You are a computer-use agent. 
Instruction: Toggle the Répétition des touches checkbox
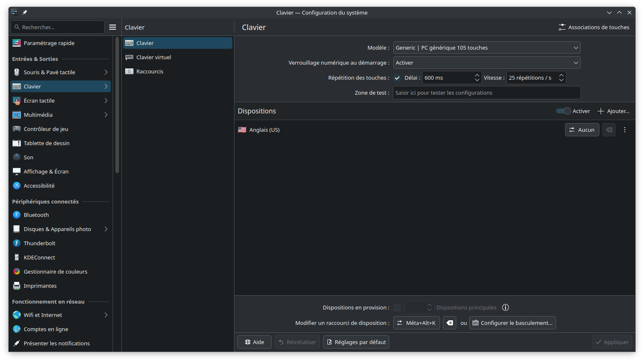click(x=397, y=78)
